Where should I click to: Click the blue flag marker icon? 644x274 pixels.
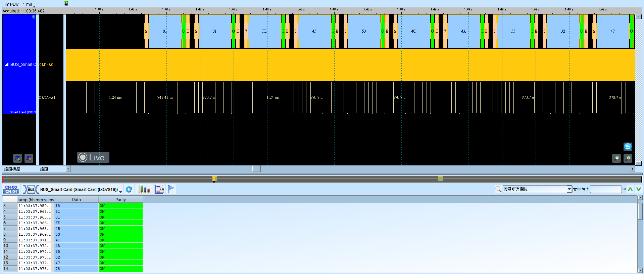tap(171, 189)
